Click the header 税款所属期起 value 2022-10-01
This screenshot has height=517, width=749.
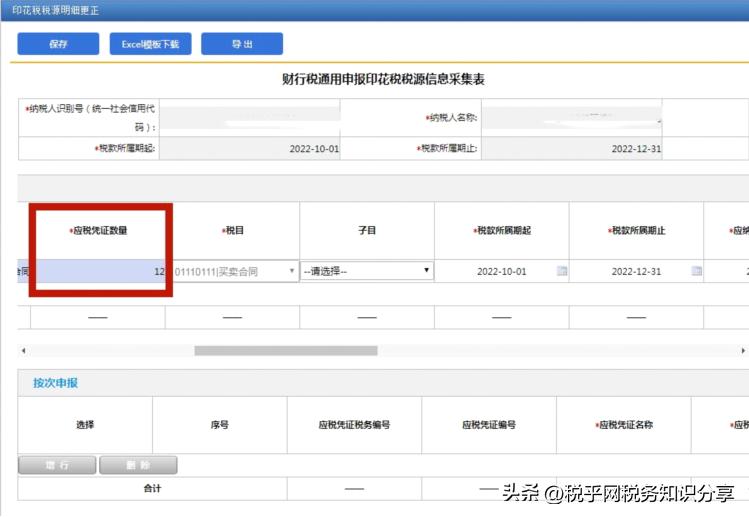[x=249, y=149]
